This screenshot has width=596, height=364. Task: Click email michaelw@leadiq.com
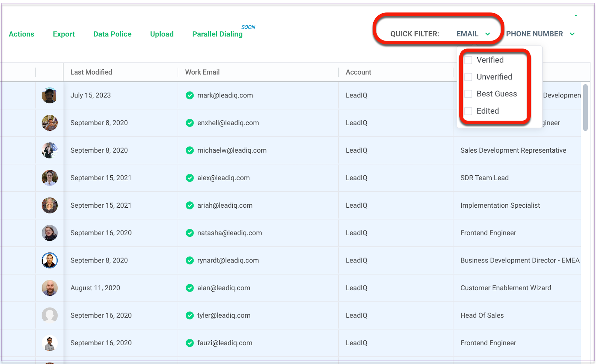232,150
